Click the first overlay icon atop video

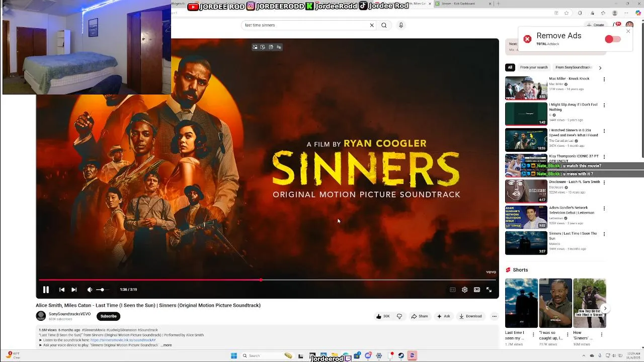pos(255,47)
